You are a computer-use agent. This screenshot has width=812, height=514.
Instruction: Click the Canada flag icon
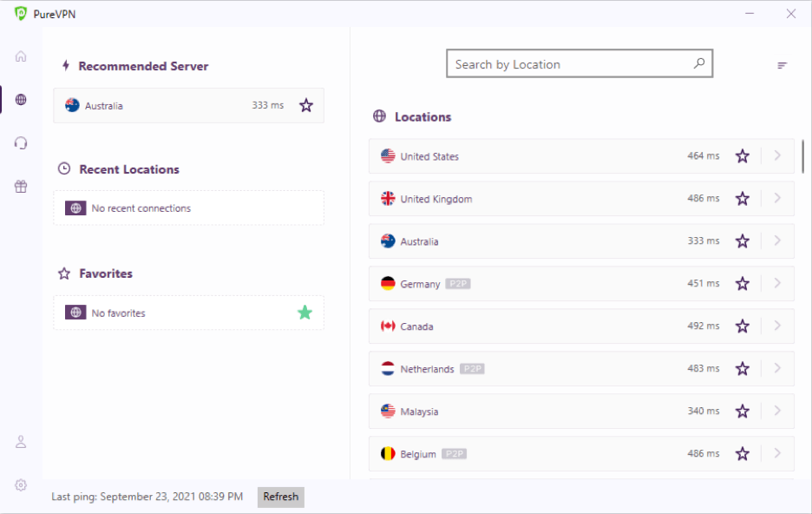[x=388, y=326]
